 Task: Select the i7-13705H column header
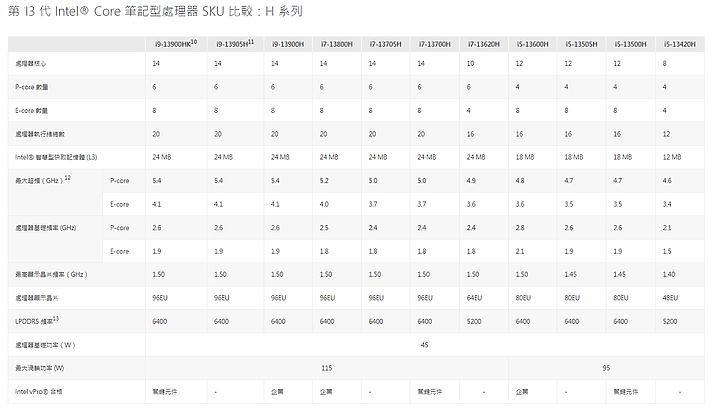click(x=385, y=44)
